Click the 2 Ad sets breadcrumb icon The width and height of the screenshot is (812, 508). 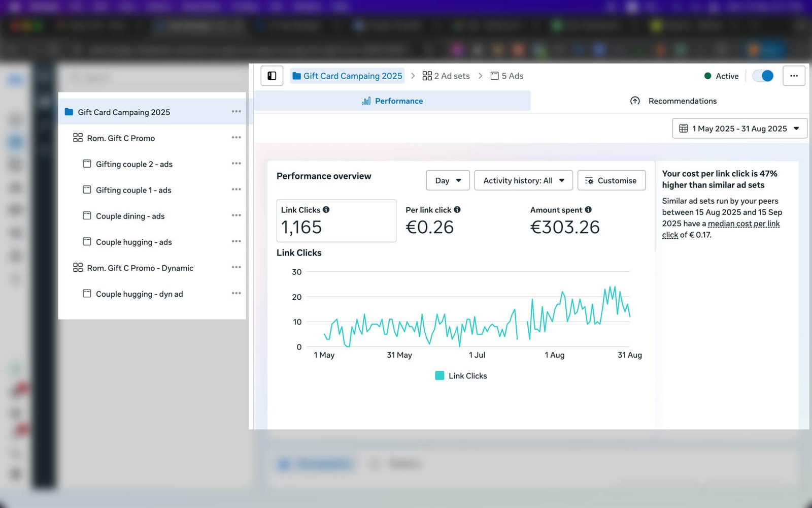pos(427,76)
